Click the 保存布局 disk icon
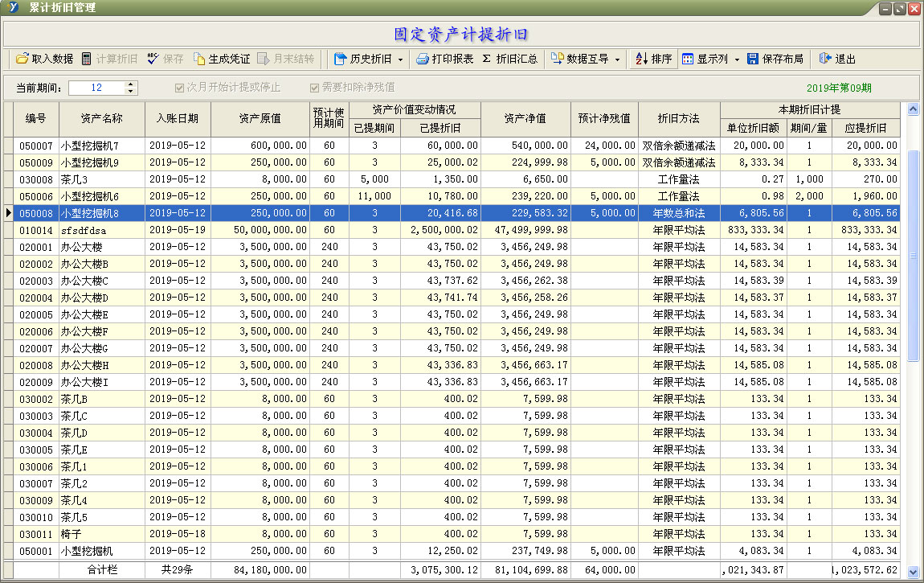This screenshot has width=924, height=583. [x=753, y=59]
